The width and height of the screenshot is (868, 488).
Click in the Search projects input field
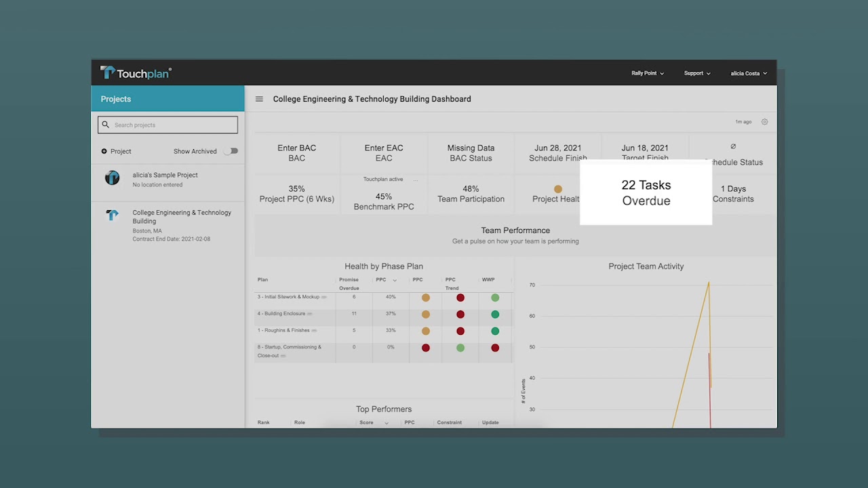(x=168, y=125)
